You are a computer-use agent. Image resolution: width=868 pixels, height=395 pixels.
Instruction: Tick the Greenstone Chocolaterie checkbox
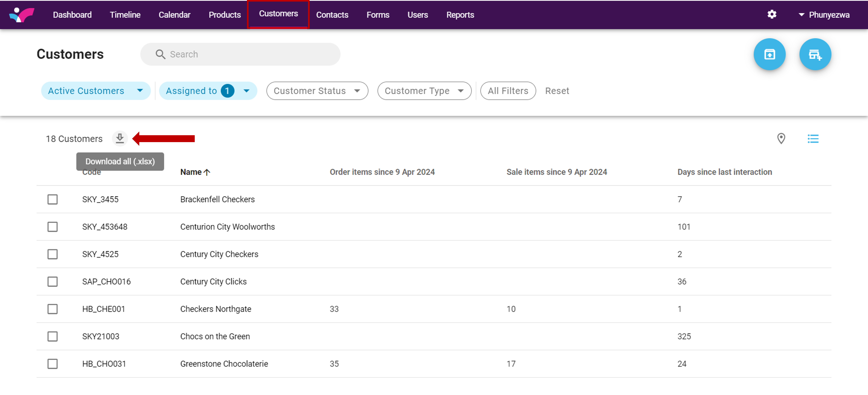click(x=52, y=364)
